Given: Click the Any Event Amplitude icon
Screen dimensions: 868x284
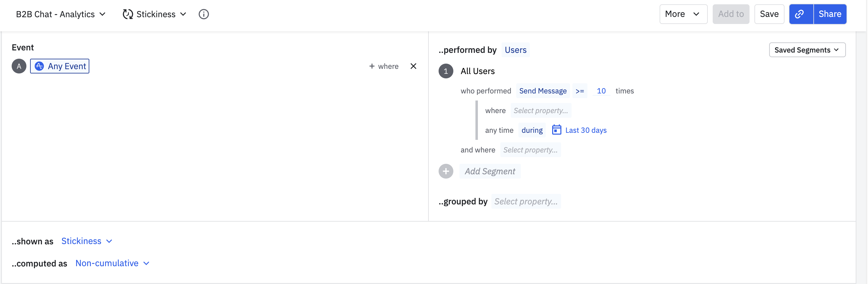Looking at the screenshot, I should (39, 66).
